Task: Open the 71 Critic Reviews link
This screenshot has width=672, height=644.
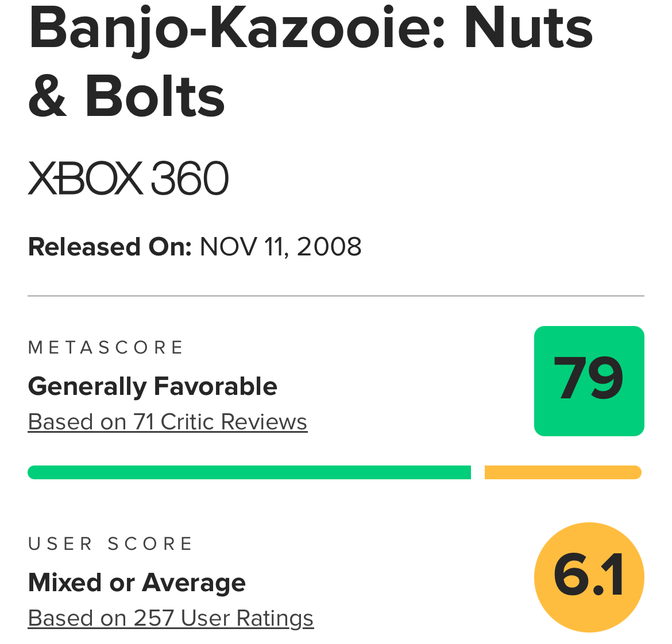Action: pos(168,422)
